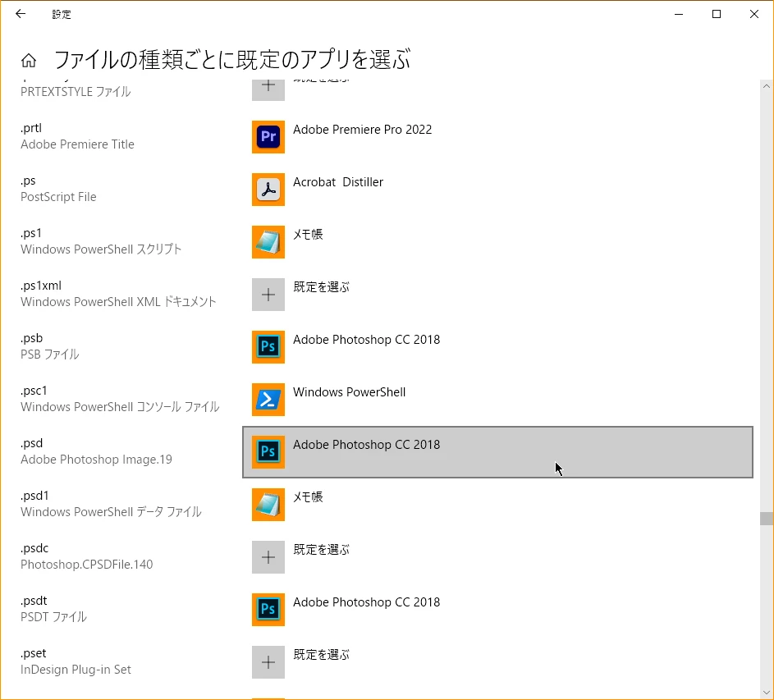Click Photoshop icon for .psd
Viewport: 774px width, 700px height.
coord(268,452)
